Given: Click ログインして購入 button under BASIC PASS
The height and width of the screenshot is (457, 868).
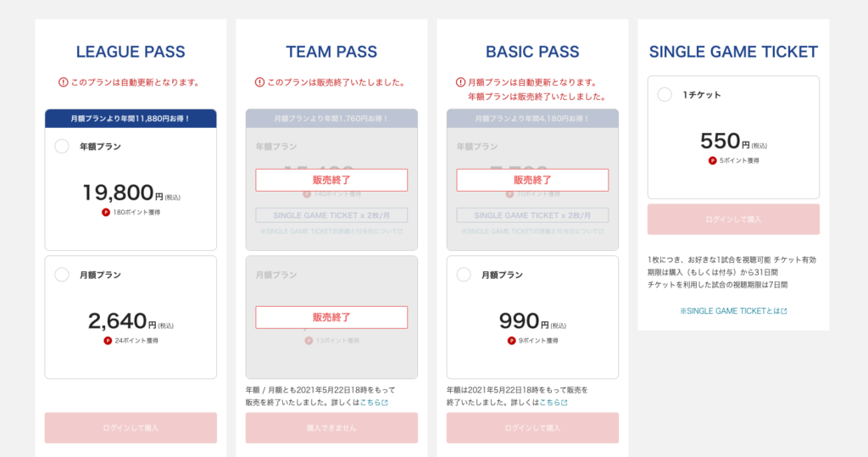Looking at the screenshot, I should 532,427.
